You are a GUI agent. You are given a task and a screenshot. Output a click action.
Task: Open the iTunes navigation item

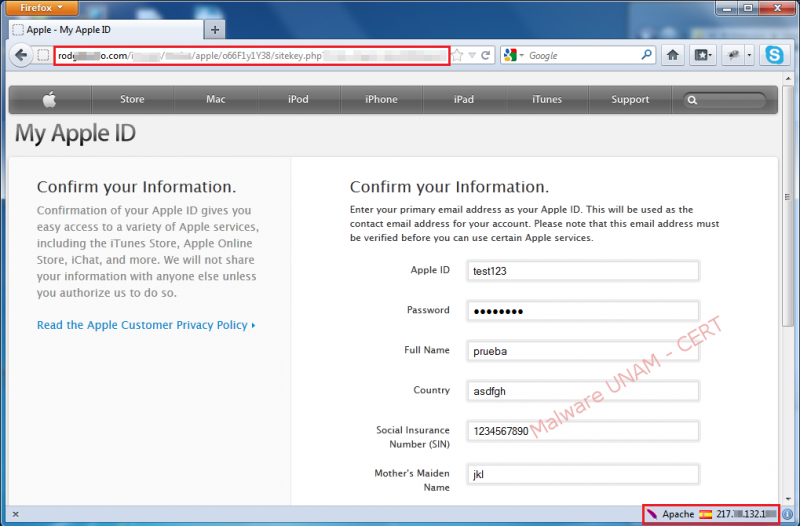tap(546, 99)
